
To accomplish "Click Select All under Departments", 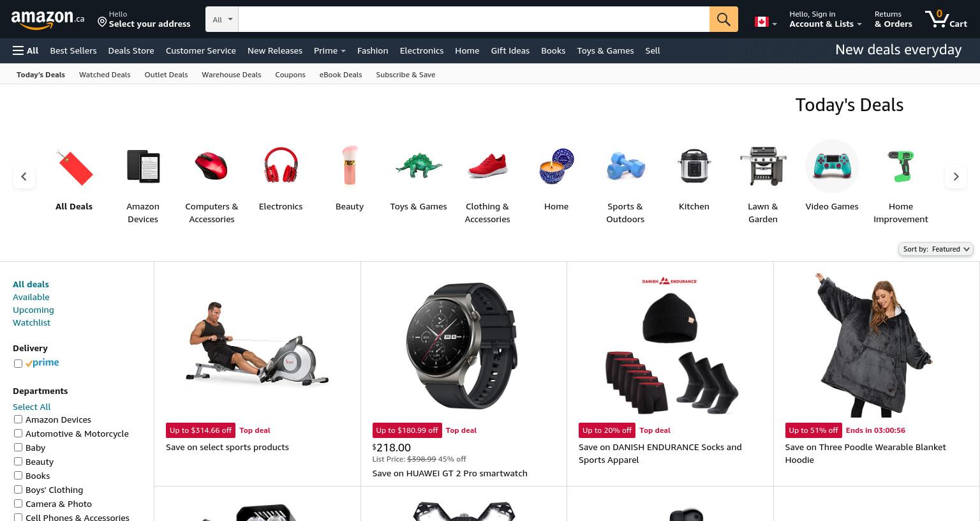I will 31,407.
